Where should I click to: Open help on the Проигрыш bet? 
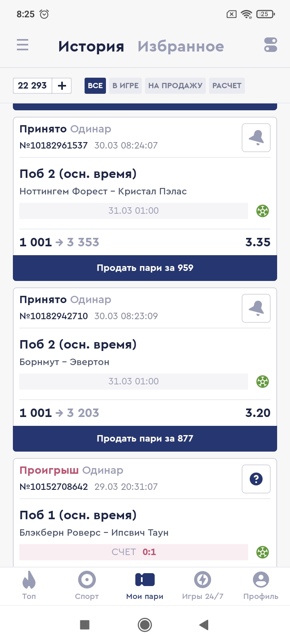coord(256,479)
